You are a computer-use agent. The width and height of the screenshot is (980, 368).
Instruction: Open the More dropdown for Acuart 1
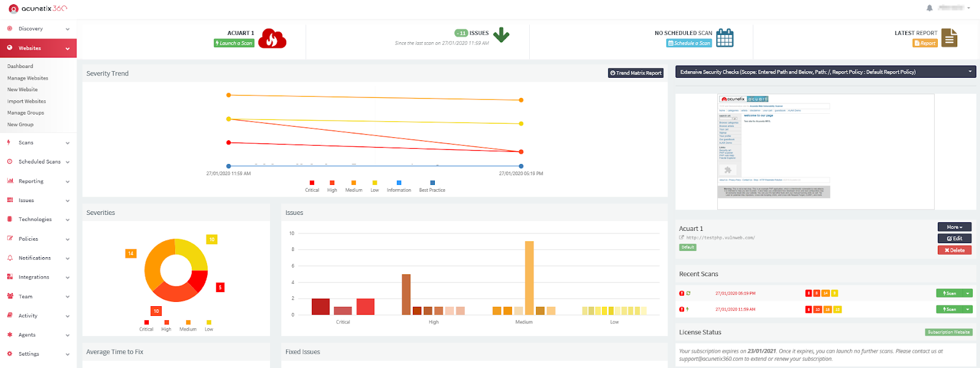(x=954, y=227)
